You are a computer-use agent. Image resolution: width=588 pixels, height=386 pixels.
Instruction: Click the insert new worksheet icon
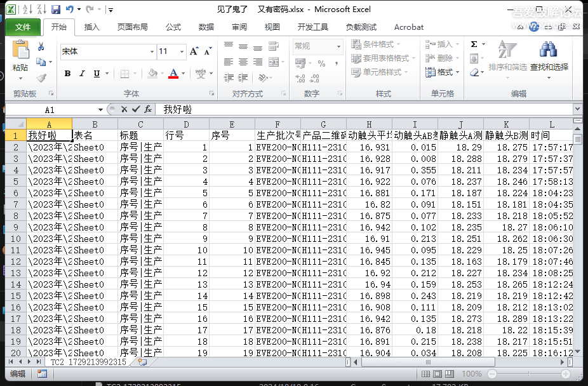tap(142, 362)
